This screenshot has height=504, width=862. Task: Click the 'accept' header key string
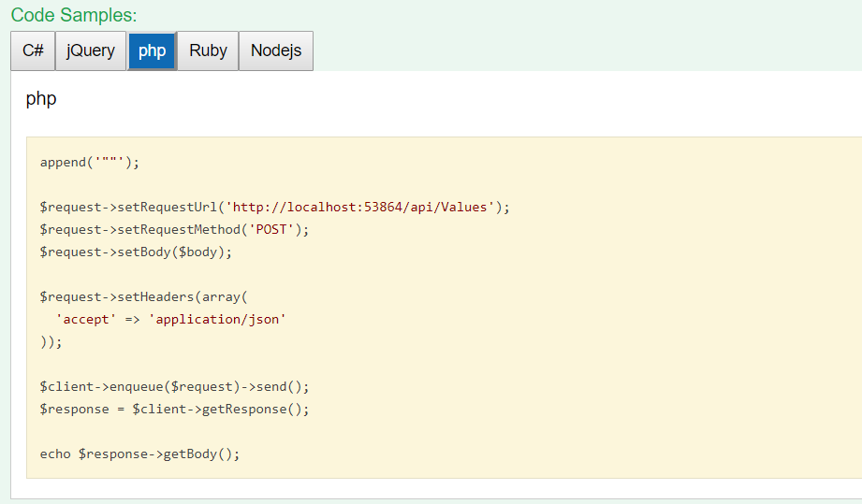pyautogui.click(x=86, y=319)
